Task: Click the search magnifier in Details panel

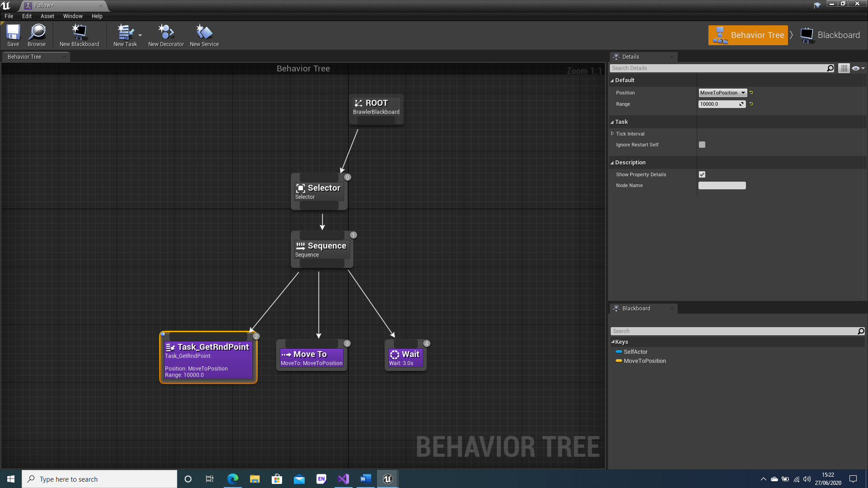Action: click(x=830, y=68)
